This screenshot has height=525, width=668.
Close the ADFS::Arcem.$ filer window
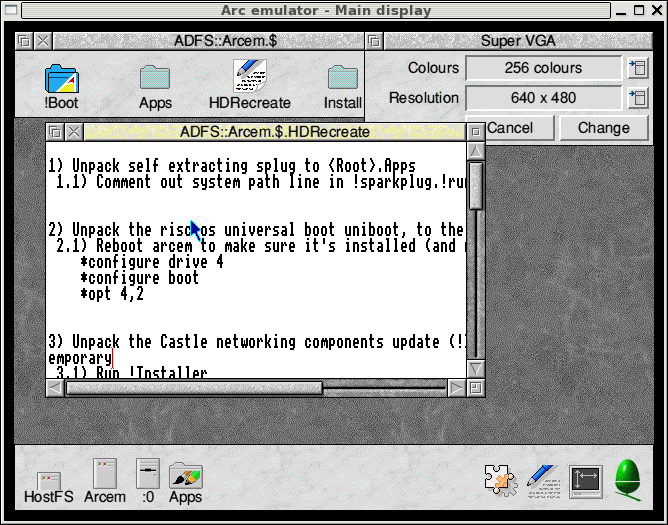pos(43,41)
